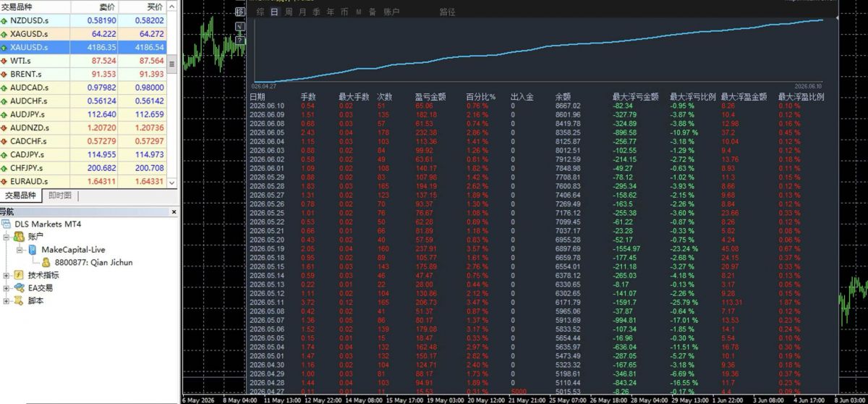Switch to the 即时图 tab
Screen dimensions: 868x404
click(60, 195)
